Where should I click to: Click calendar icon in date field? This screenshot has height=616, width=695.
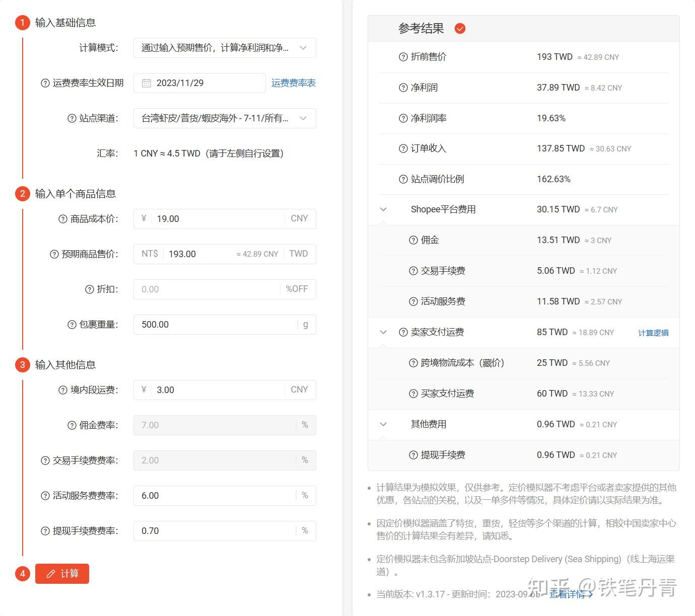[147, 83]
